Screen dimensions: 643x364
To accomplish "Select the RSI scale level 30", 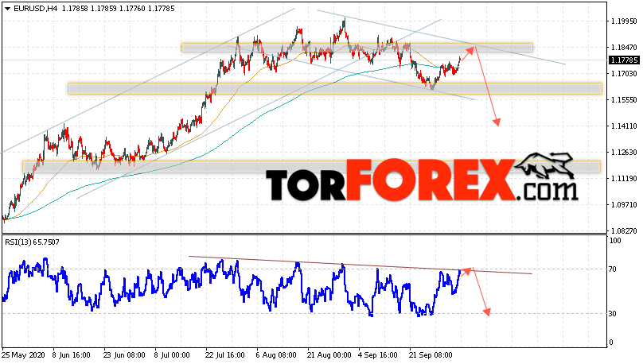I will [613, 314].
